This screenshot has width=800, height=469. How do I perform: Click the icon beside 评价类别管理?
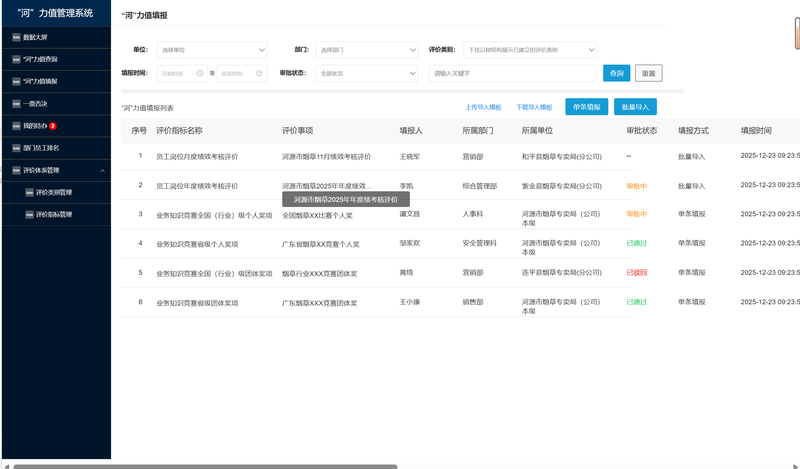pyautogui.click(x=28, y=192)
